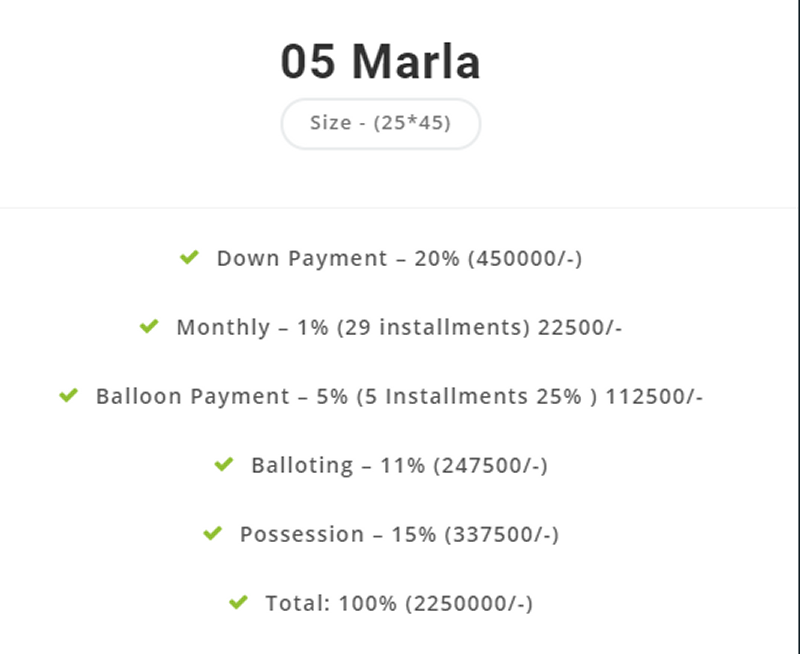Click the (2250000/-) total amount
Viewport: 800px width, 654px height.
(x=469, y=603)
